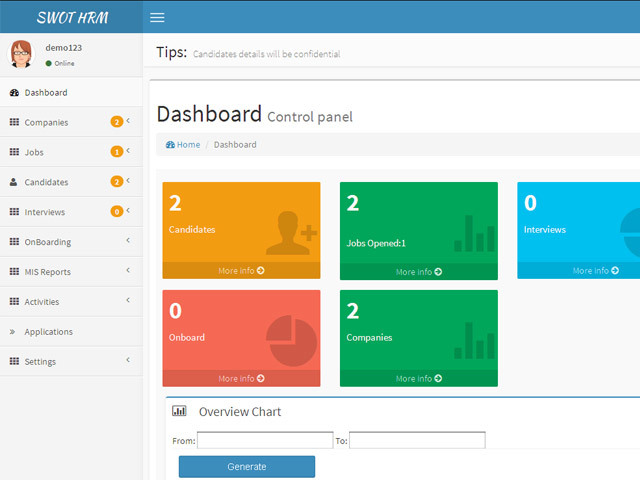640x480 pixels.
Task: Open the Settings menu item
Action: (x=71, y=361)
